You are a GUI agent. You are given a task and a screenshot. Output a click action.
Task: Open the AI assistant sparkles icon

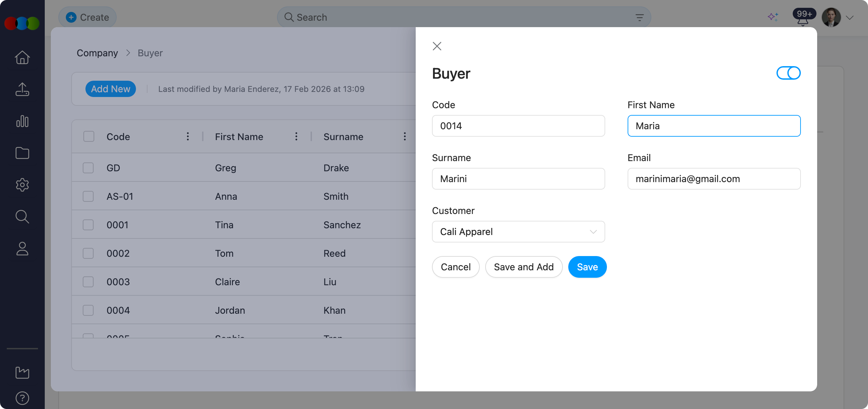coord(773,17)
